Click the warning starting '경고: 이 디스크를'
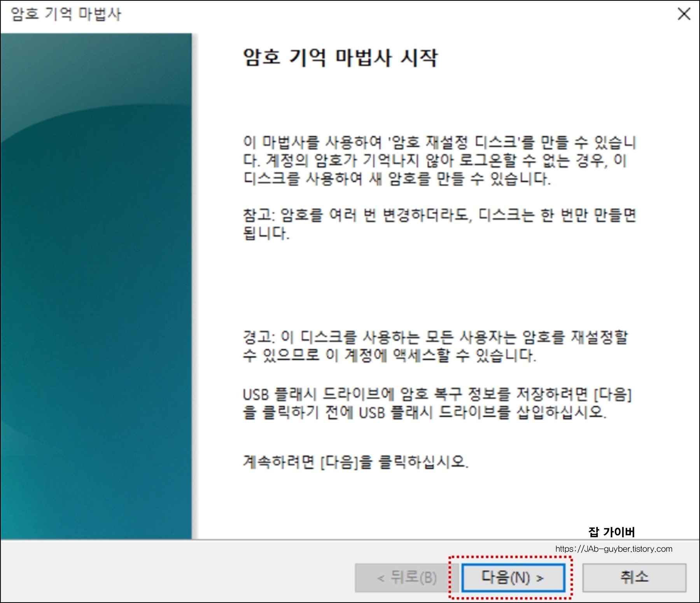Image resolution: width=700 pixels, height=603 pixels. pyautogui.click(x=435, y=346)
